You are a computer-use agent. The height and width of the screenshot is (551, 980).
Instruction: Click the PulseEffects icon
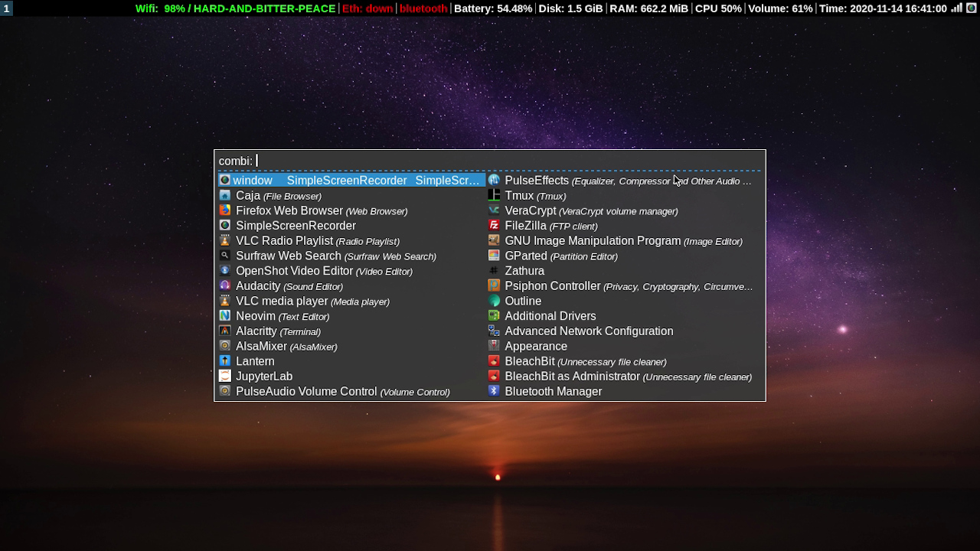click(x=494, y=180)
